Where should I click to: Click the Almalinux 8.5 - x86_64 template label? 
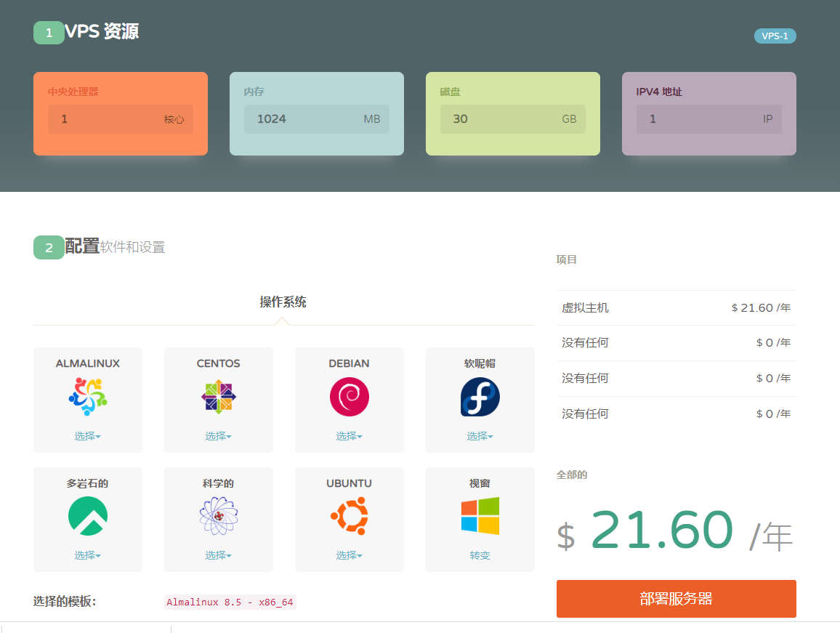point(230,602)
